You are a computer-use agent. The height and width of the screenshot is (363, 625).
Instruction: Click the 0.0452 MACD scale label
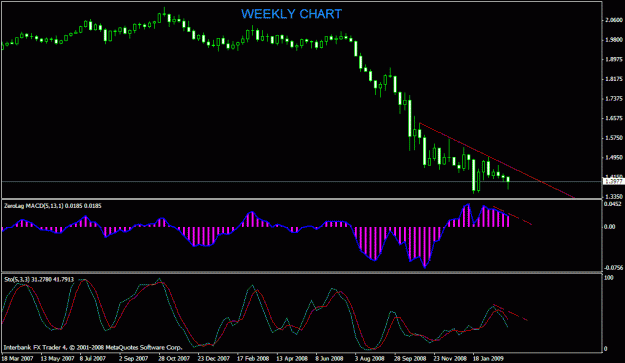(613, 204)
